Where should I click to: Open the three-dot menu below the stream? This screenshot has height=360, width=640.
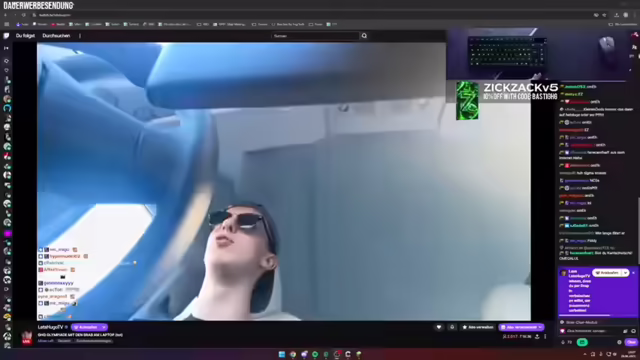coord(545,337)
